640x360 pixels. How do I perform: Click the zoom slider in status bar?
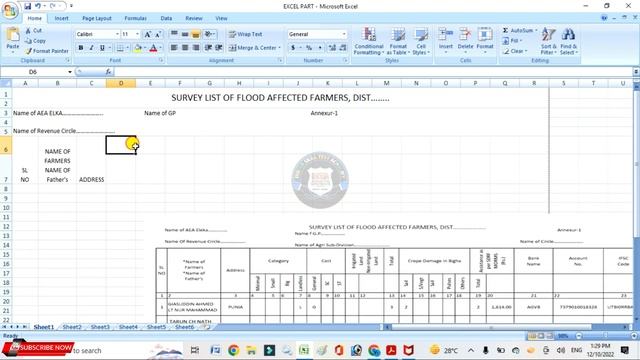606,336
